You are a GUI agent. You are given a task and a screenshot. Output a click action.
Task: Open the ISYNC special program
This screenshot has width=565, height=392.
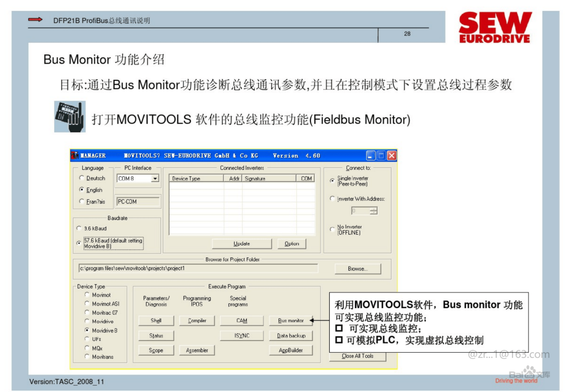(242, 336)
